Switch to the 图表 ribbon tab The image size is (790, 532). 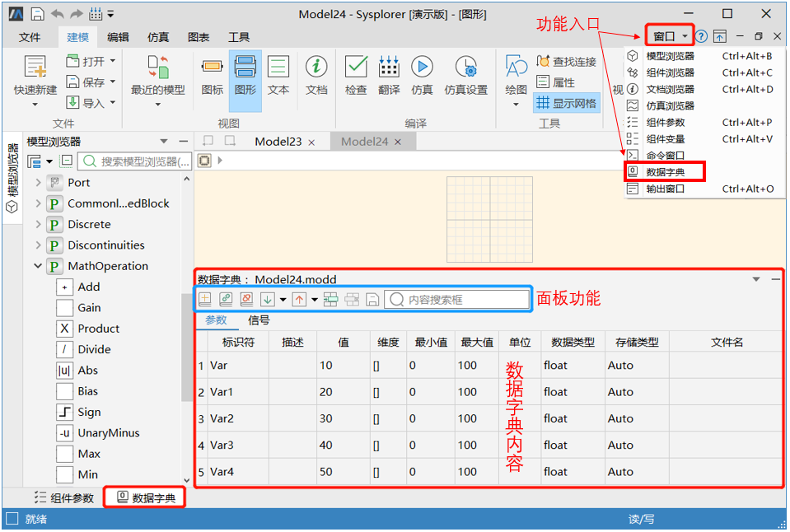click(x=199, y=37)
